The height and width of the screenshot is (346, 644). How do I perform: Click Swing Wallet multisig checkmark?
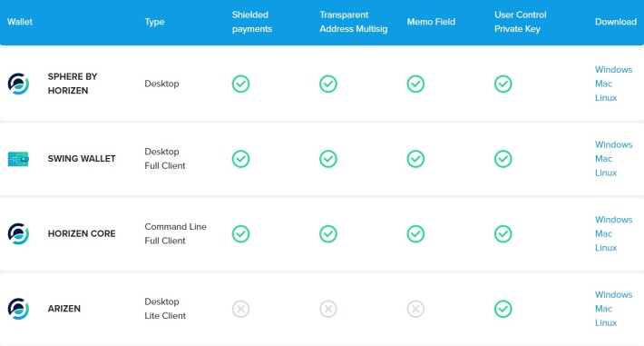click(x=328, y=159)
